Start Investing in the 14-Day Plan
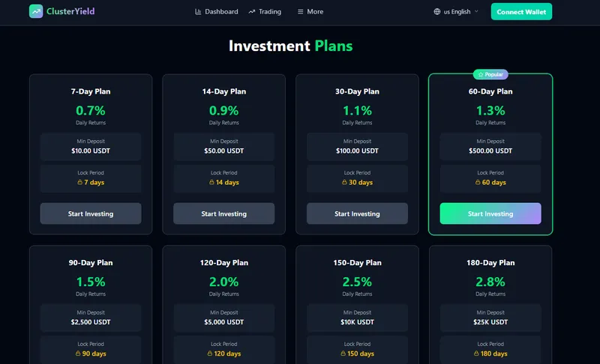 223,213
